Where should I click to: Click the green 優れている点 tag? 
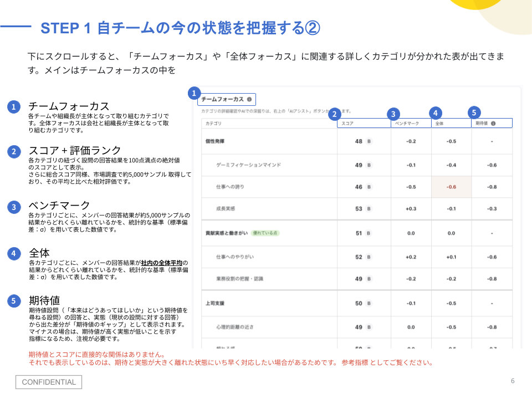[265, 233]
